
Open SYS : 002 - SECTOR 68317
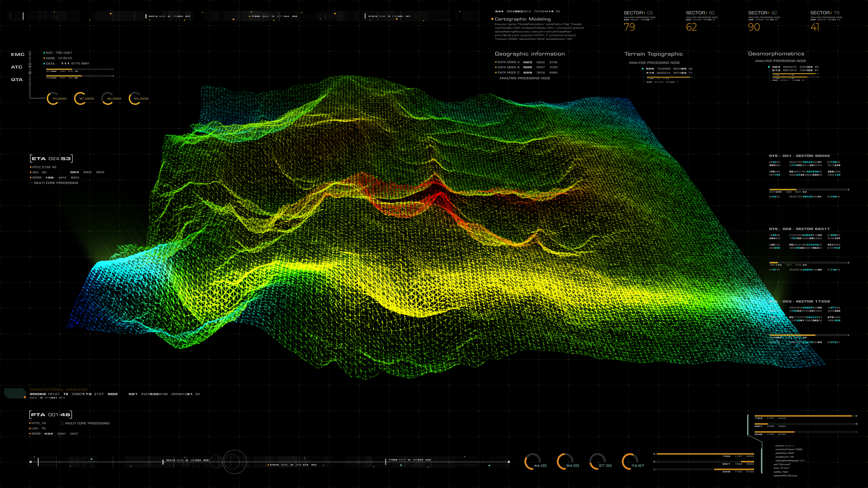click(799, 229)
